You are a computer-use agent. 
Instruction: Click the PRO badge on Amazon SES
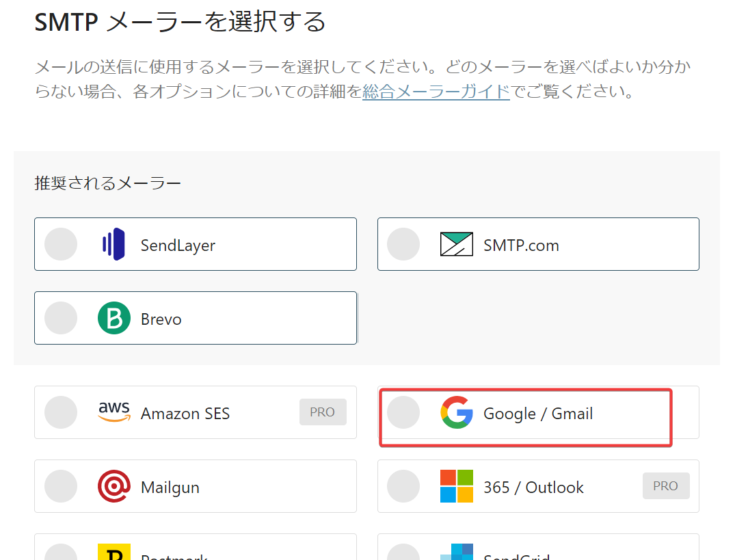[x=323, y=412]
